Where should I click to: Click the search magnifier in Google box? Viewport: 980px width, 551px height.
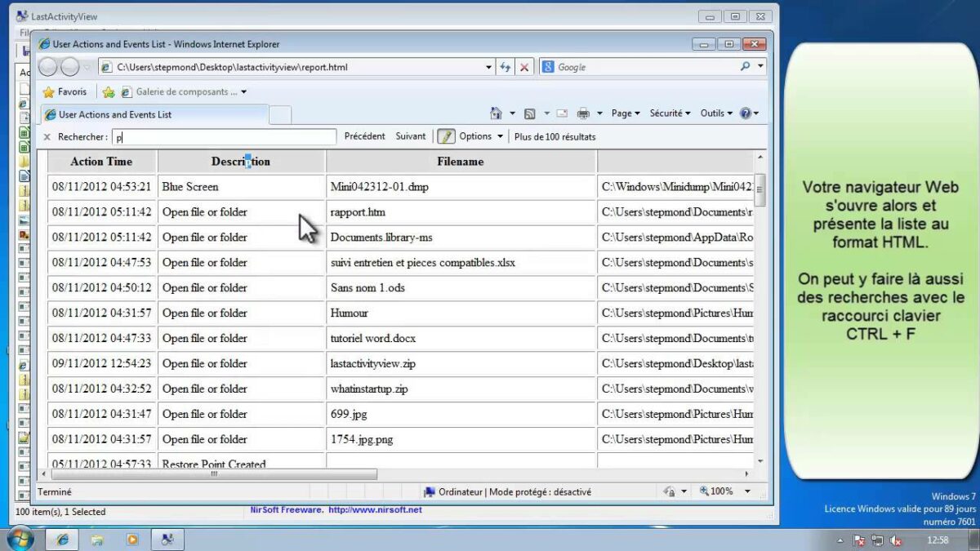tap(745, 67)
